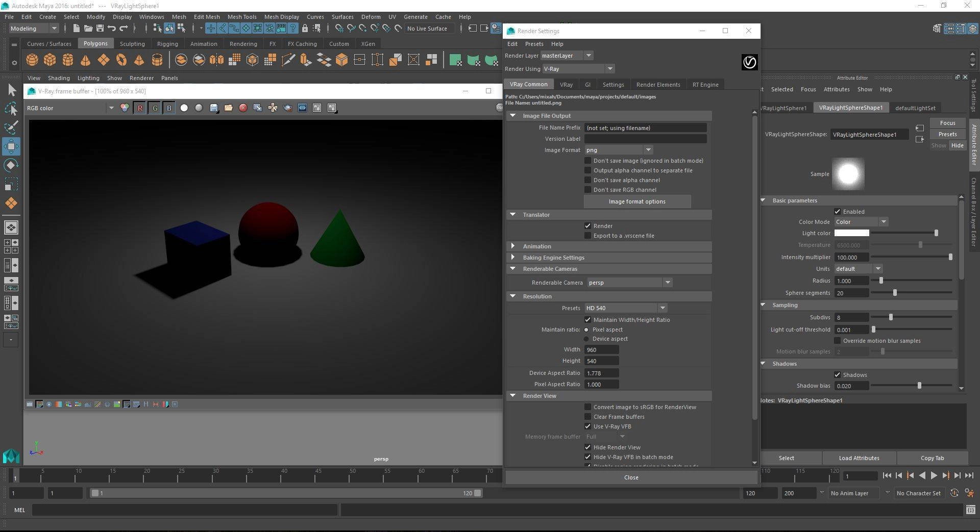Open the Mesh Tools menu
Image resolution: width=980 pixels, height=532 pixels.
pos(242,17)
